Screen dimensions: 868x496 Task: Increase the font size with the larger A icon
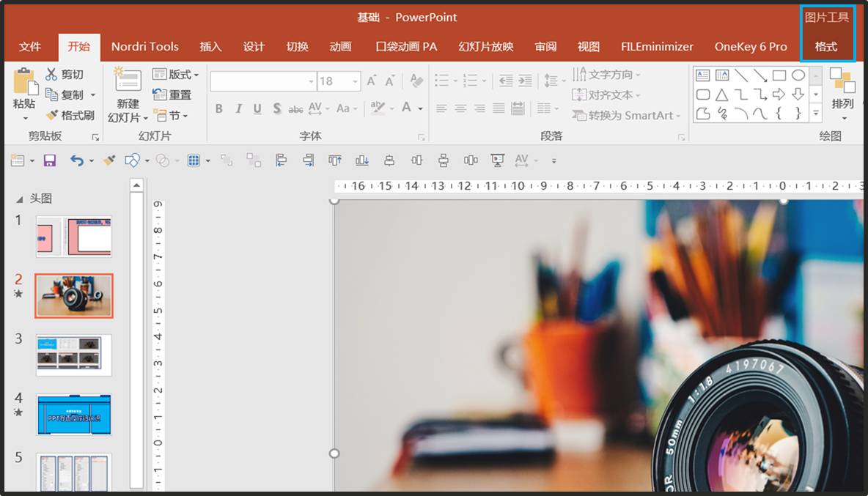[372, 81]
